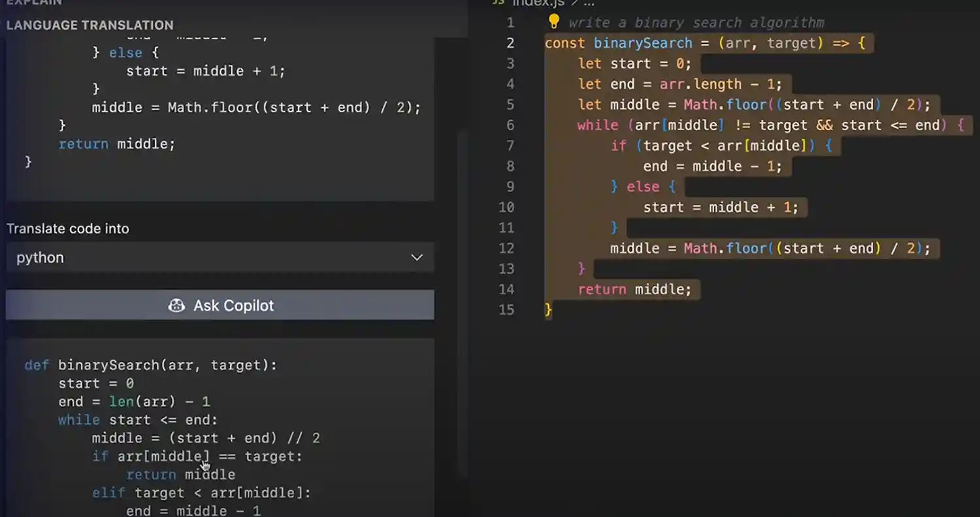Click the Copilot icon on Ask Copilot button
Viewport: 980px width, 517px height.
click(176, 305)
